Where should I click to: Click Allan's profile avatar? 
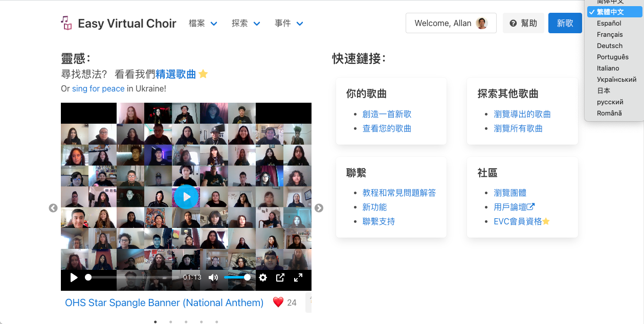481,23
